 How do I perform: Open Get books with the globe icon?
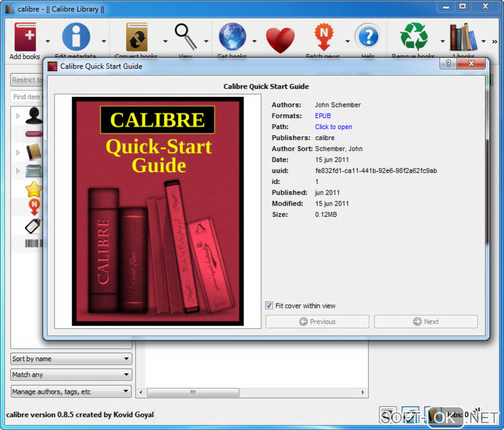tap(232, 37)
